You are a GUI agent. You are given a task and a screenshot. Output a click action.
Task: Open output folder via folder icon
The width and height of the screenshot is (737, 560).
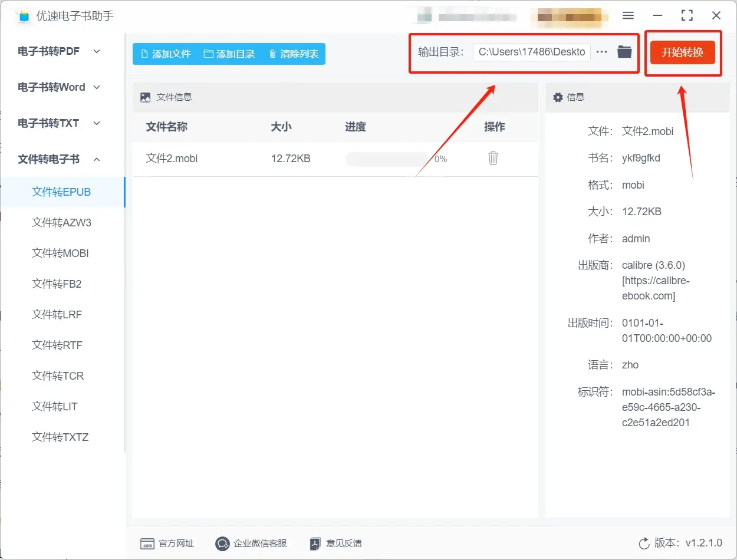tap(624, 51)
